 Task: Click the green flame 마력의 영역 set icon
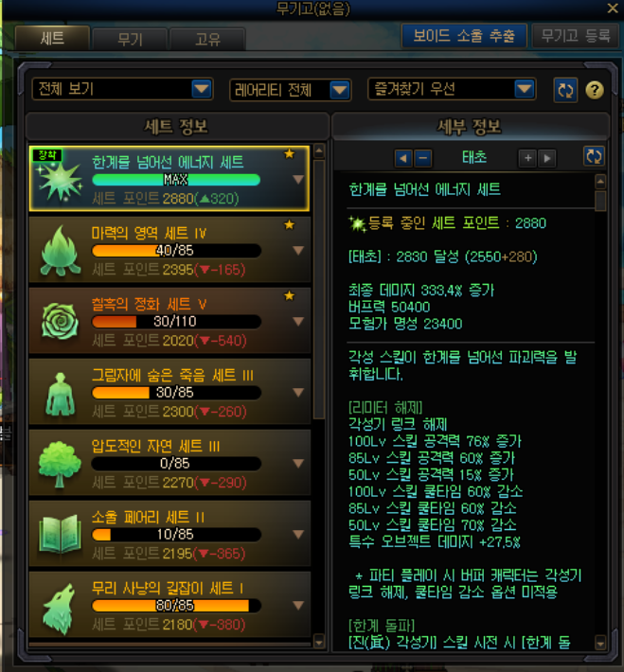60,250
